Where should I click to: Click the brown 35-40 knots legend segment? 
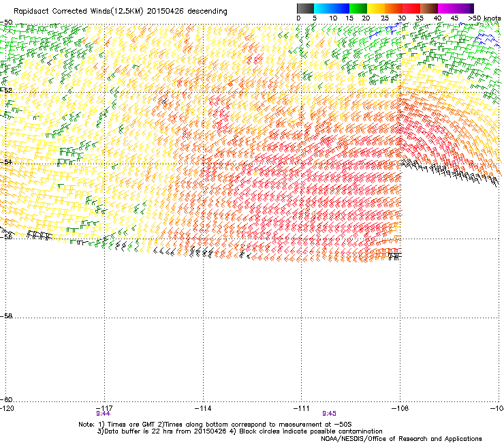pos(429,8)
